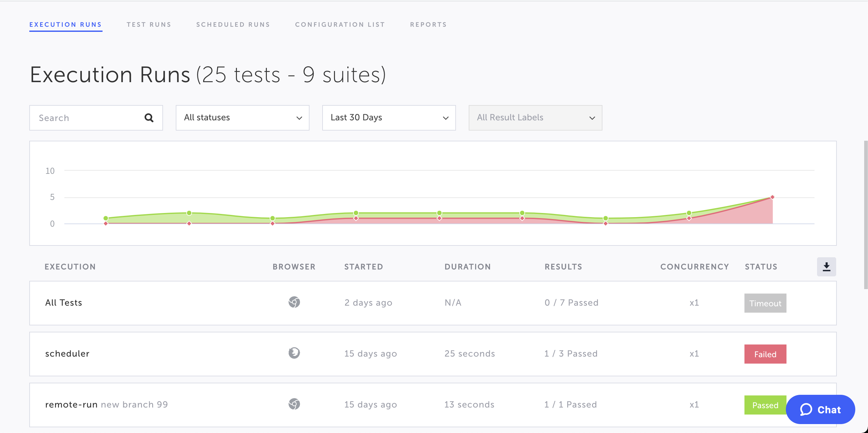This screenshot has width=868, height=433.
Task: Click the search magnifier icon
Action: [149, 117]
